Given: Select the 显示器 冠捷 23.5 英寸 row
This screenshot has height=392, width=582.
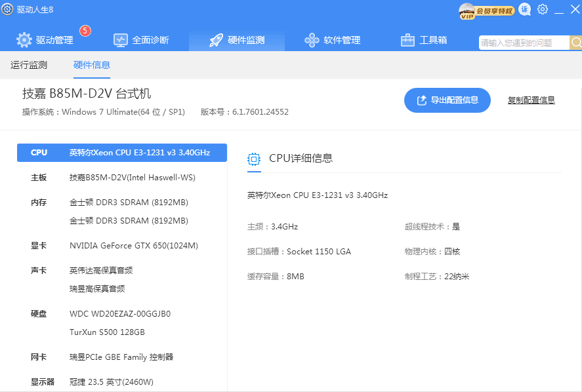Looking at the screenshot, I should [x=122, y=382].
